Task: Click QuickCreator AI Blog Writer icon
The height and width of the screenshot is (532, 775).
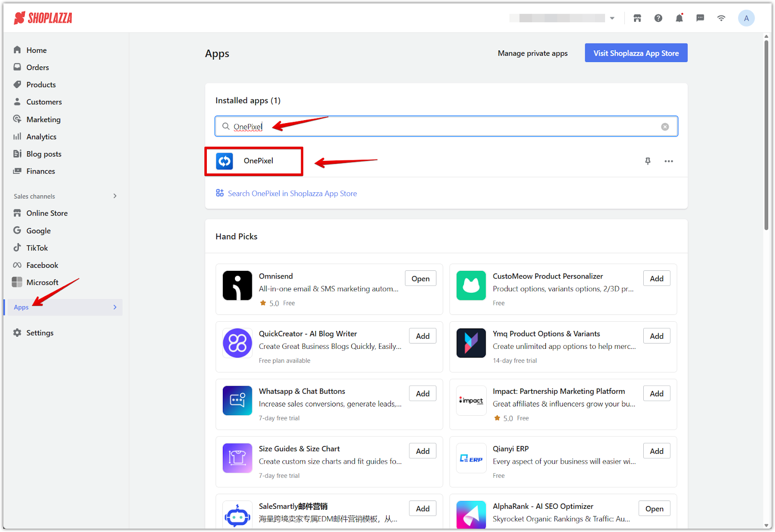Action: (x=237, y=343)
